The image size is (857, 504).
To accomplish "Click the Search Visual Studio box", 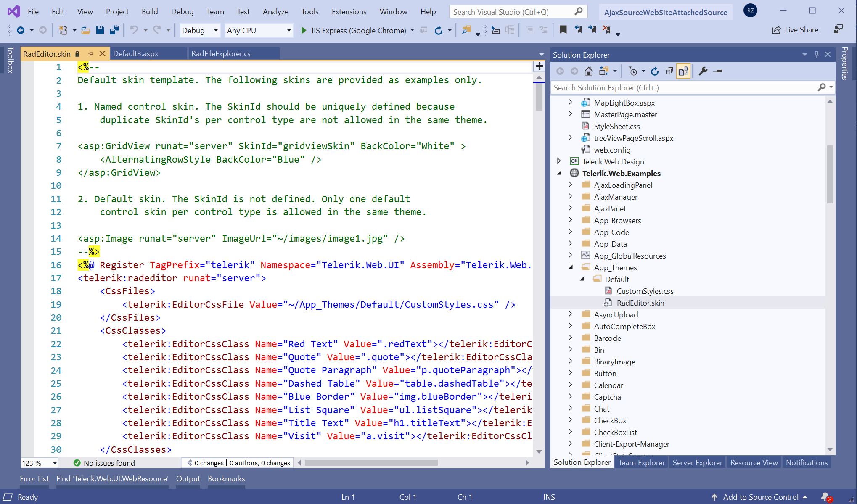I will [x=518, y=12].
